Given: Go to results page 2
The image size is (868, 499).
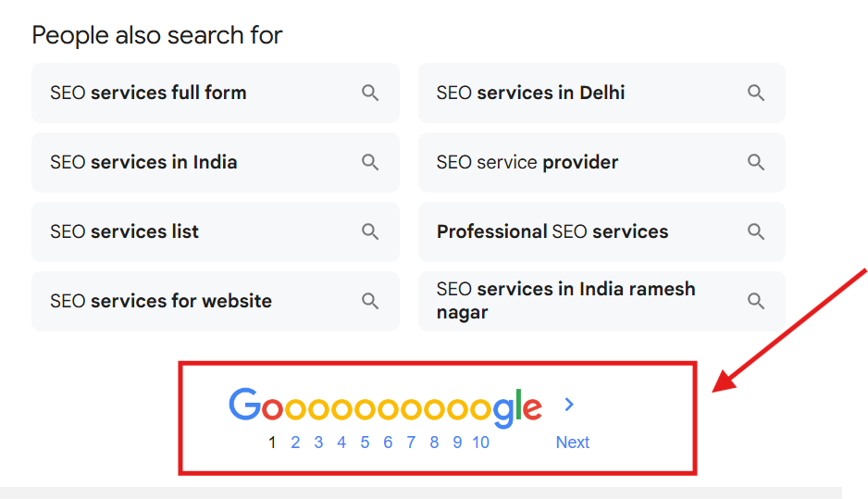Looking at the screenshot, I should (x=295, y=443).
